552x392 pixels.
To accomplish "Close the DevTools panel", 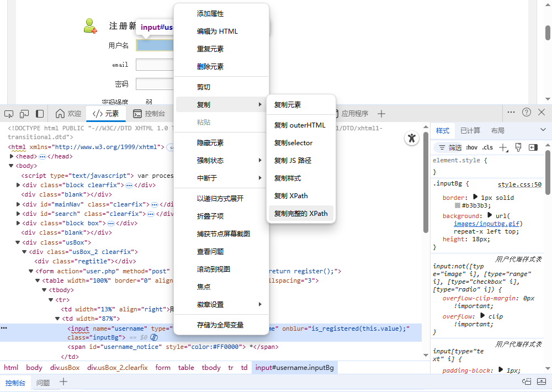I will tap(542, 112).
